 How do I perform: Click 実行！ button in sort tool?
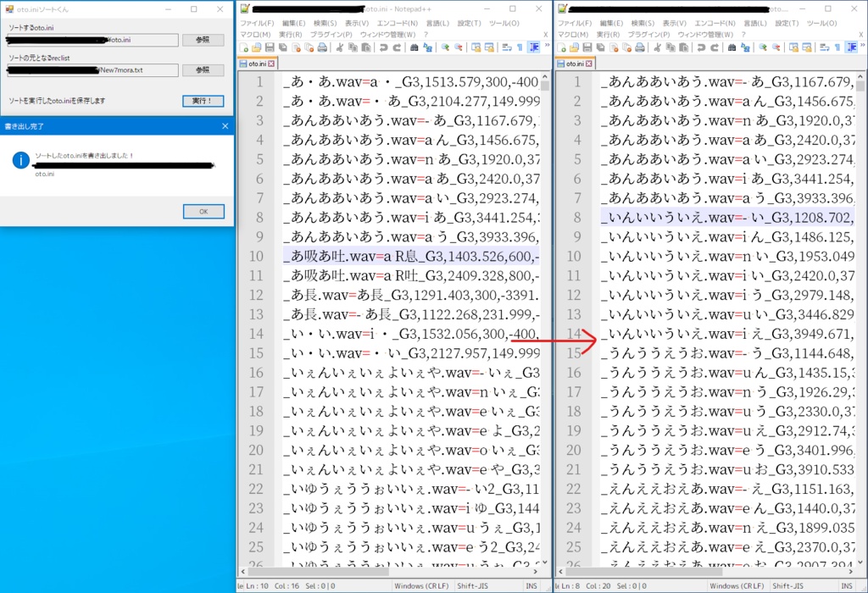[203, 101]
